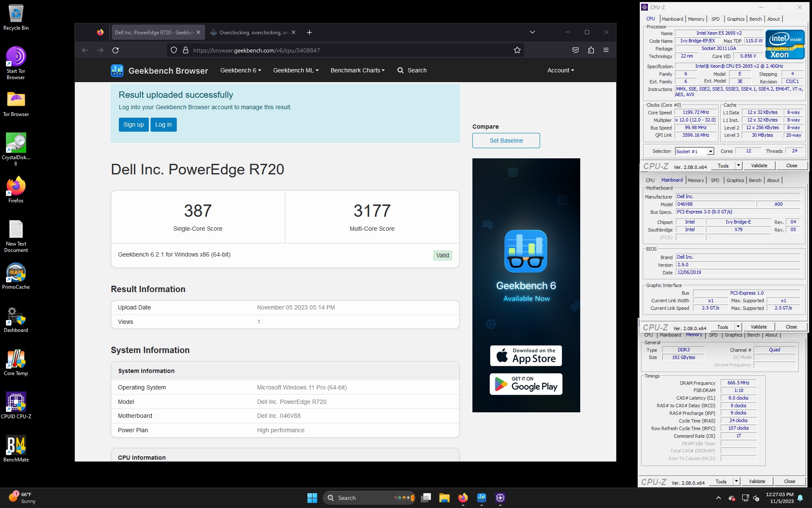Open BenchMate desktop shortcut
This screenshot has height=508, width=812.
coord(16,449)
